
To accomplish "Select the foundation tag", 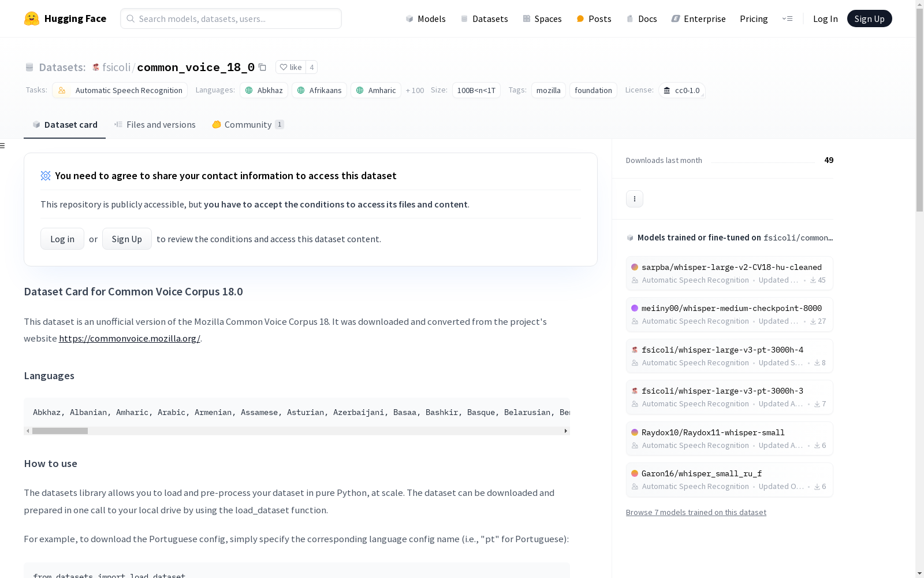I will (593, 90).
